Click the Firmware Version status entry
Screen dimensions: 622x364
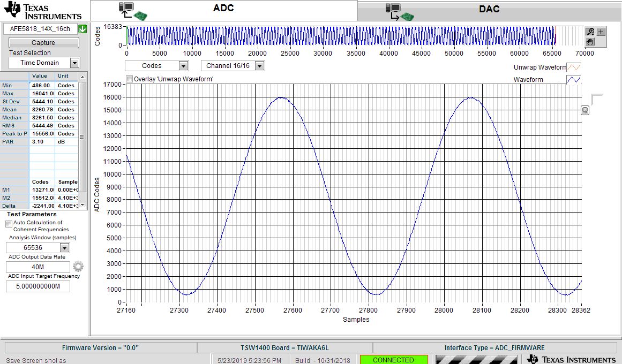tap(100, 348)
